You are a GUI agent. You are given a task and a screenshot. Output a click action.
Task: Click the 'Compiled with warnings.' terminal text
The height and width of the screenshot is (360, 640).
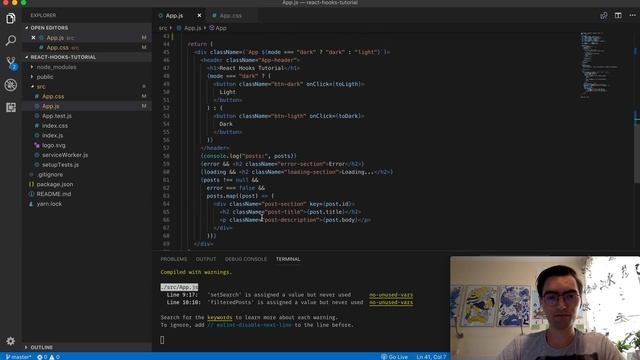pos(196,272)
